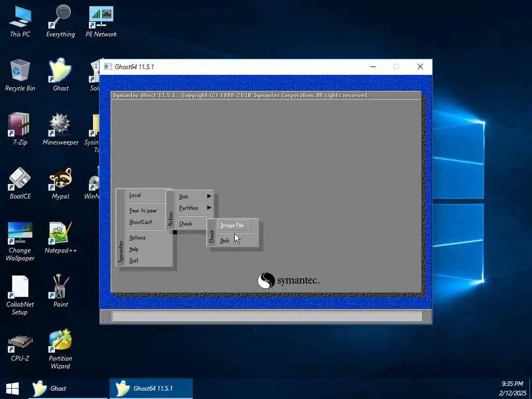Screen dimensions: 532x399
Task: Select Minesweeper desktop icon
Action: pyautogui.click(x=60, y=129)
